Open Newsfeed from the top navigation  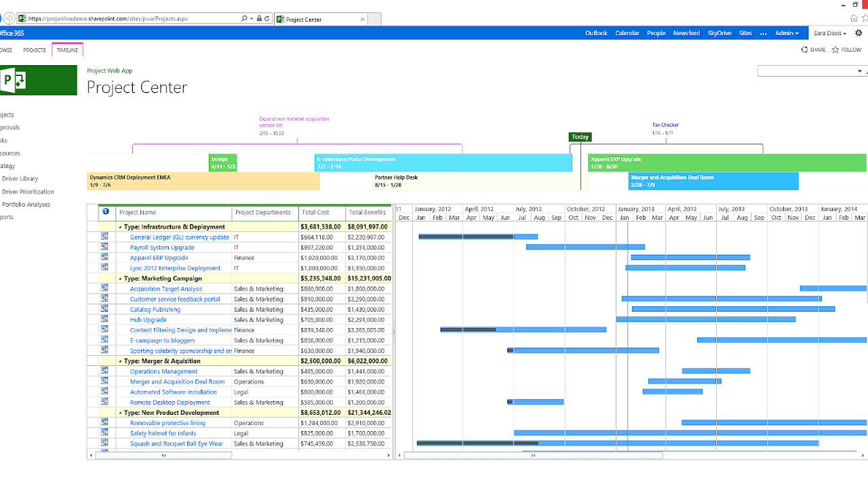pyautogui.click(x=687, y=33)
